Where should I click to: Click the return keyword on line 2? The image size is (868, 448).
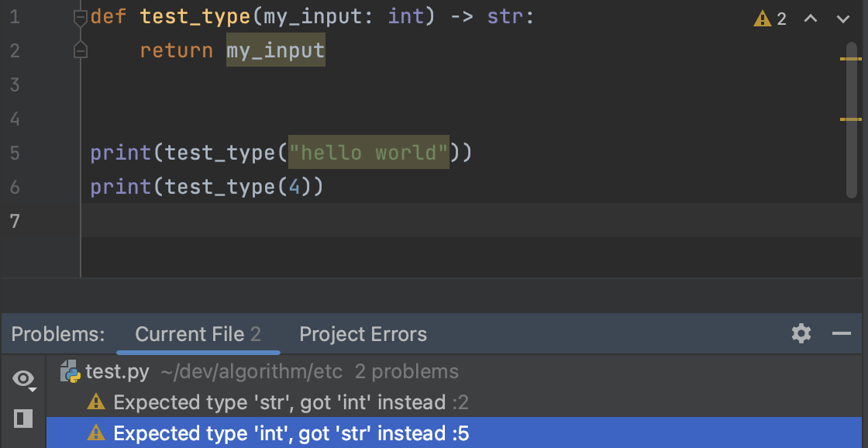[x=177, y=51]
